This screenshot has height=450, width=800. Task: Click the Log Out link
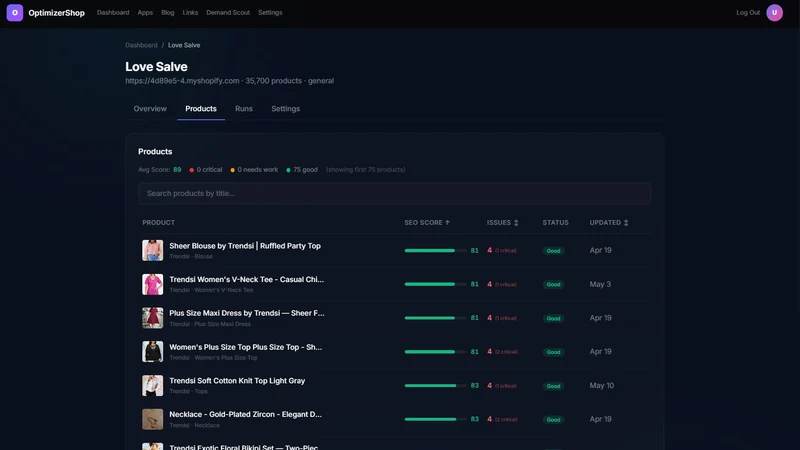pos(747,13)
